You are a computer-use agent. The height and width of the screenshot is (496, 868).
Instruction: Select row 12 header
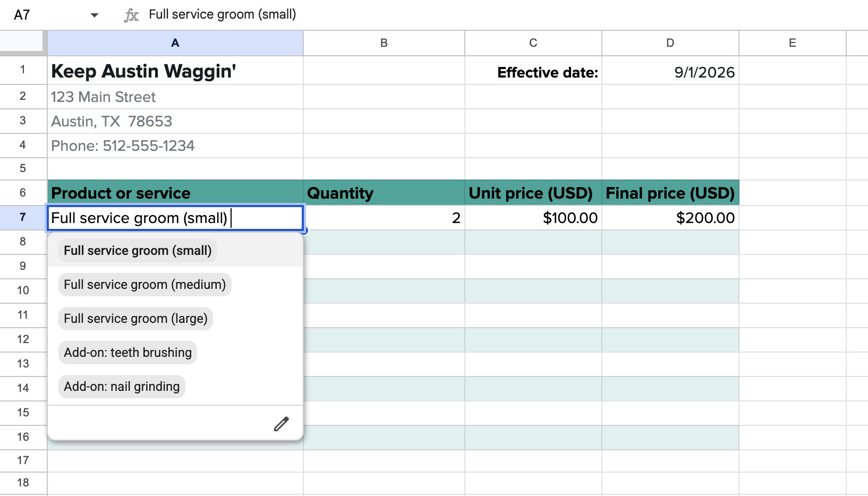(23, 339)
